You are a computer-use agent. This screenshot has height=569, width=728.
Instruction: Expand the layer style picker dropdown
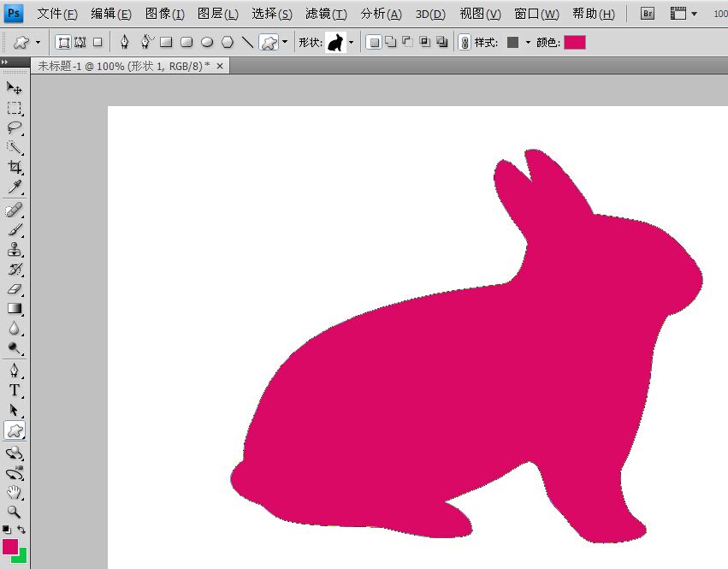click(528, 42)
